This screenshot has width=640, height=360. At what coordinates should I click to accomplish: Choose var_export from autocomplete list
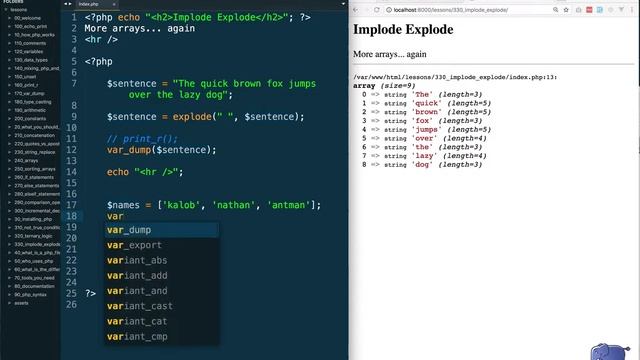[x=162, y=245]
